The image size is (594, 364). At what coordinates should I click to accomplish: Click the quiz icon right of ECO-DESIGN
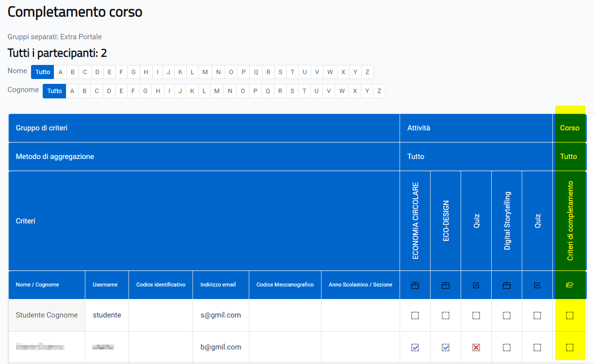pyautogui.click(x=476, y=285)
